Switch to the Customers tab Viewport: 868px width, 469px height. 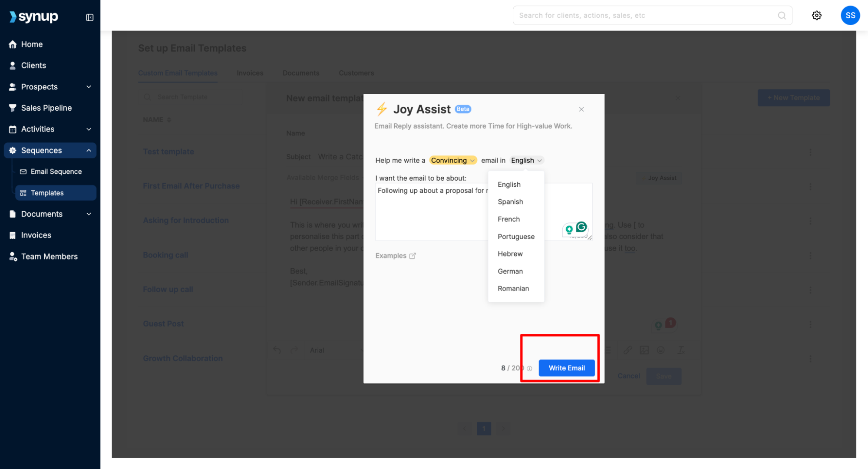coord(356,73)
